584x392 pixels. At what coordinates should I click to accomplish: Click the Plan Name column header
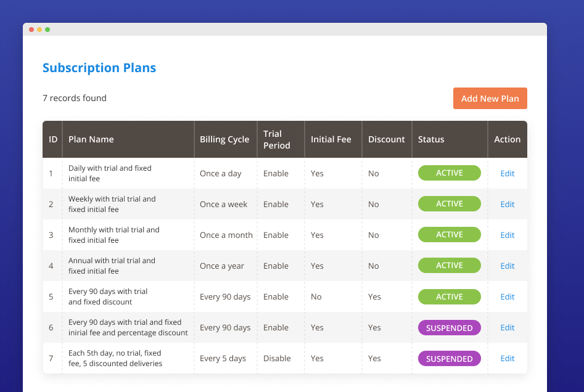point(91,139)
